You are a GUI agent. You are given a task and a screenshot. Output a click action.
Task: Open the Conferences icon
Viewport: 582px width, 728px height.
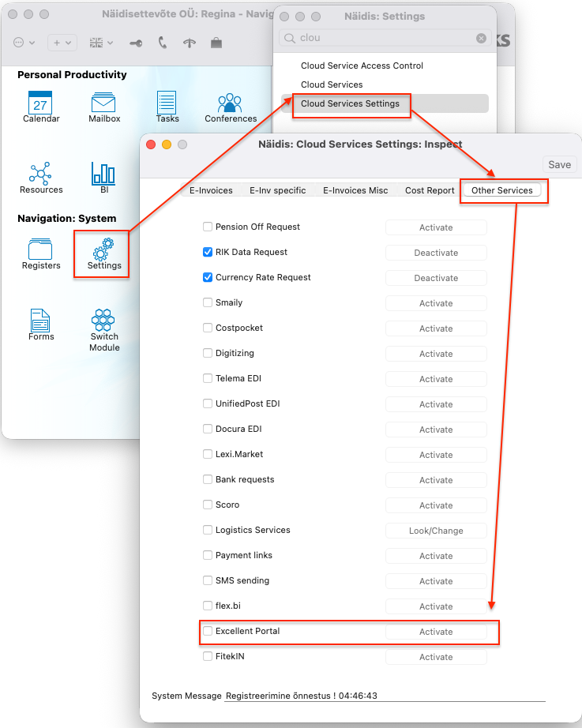230,103
